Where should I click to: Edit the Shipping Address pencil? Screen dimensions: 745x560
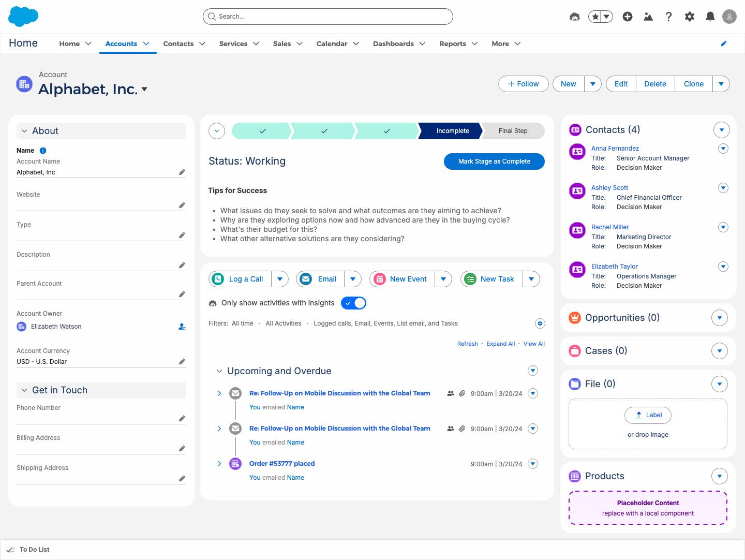tap(182, 478)
